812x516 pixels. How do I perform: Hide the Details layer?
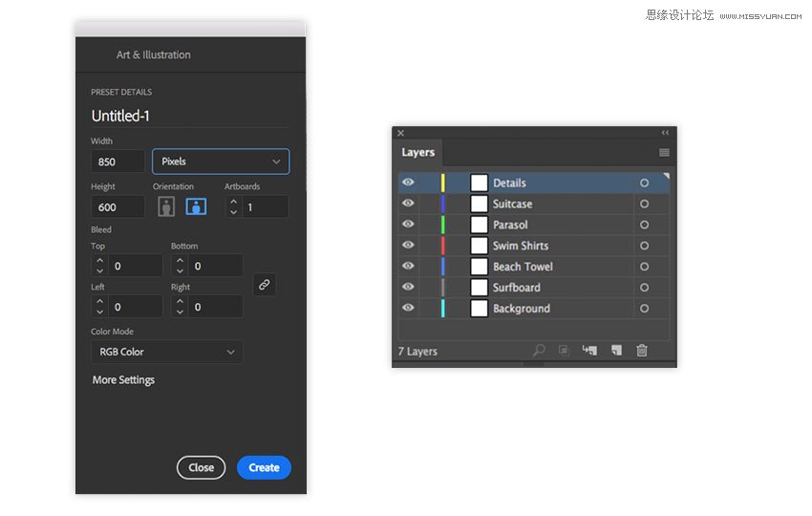coord(408,183)
